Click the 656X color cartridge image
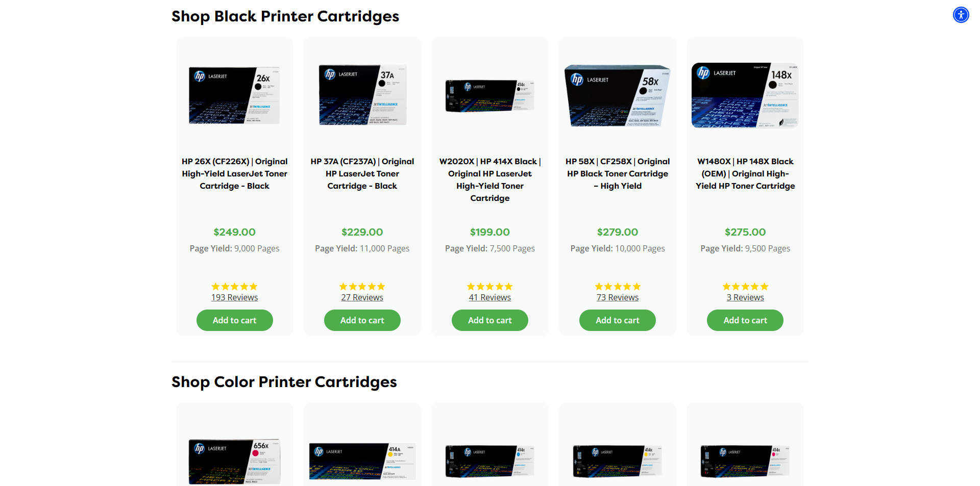Screen dimensions: 980x486 point(235,461)
